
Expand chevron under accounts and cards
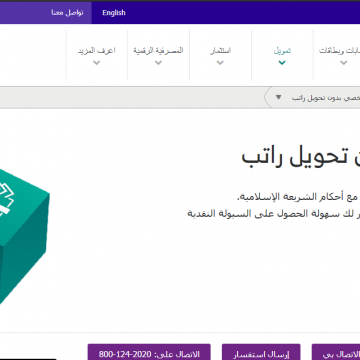click(x=344, y=62)
